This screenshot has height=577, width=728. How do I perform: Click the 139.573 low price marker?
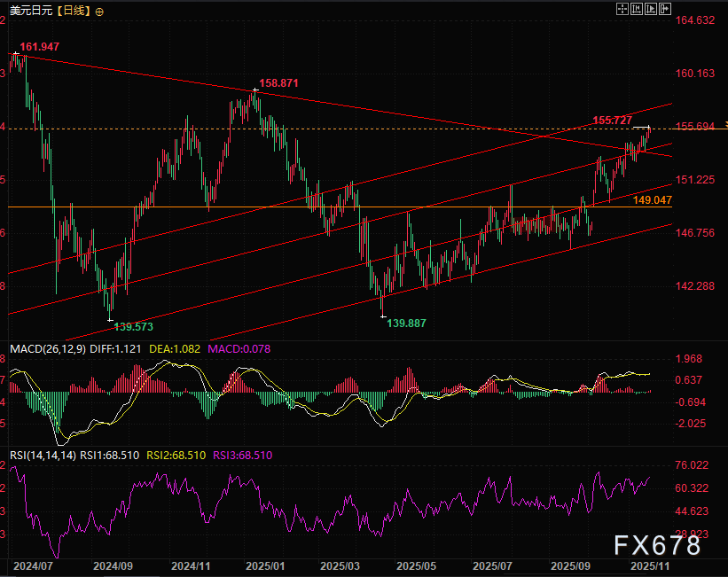[133, 325]
